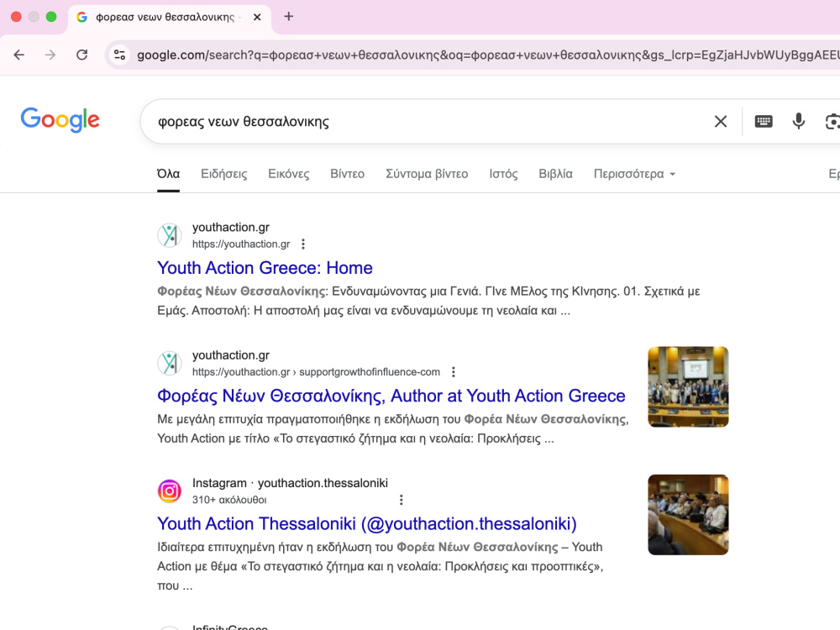Viewport: 840px width, 630px height.
Task: Click the https://youthaction.gr URL of first result
Action: 241,244
